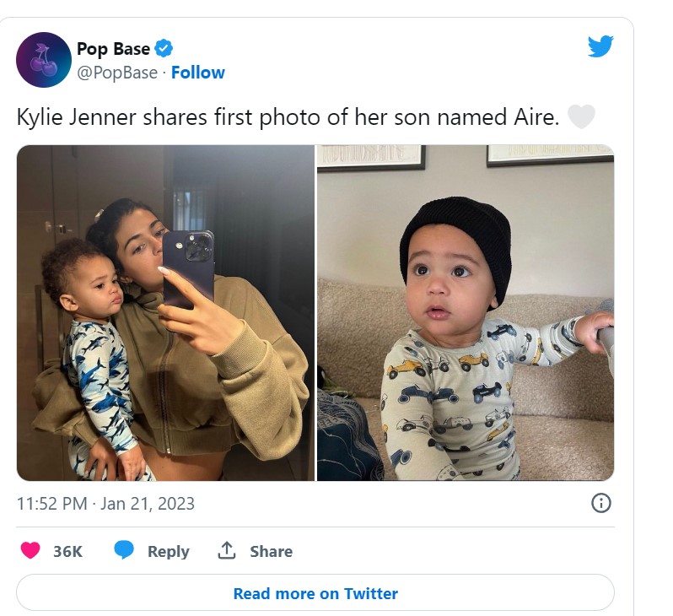Click the Jan 21, 2023 date
Image resolution: width=673 pixels, height=616 pixels.
[x=148, y=504]
